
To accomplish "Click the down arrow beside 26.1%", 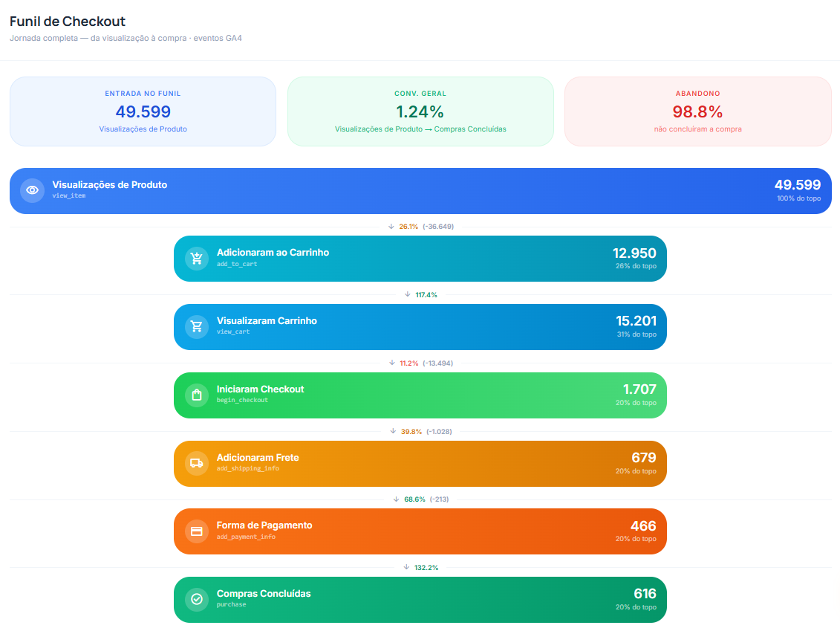I will (x=391, y=226).
